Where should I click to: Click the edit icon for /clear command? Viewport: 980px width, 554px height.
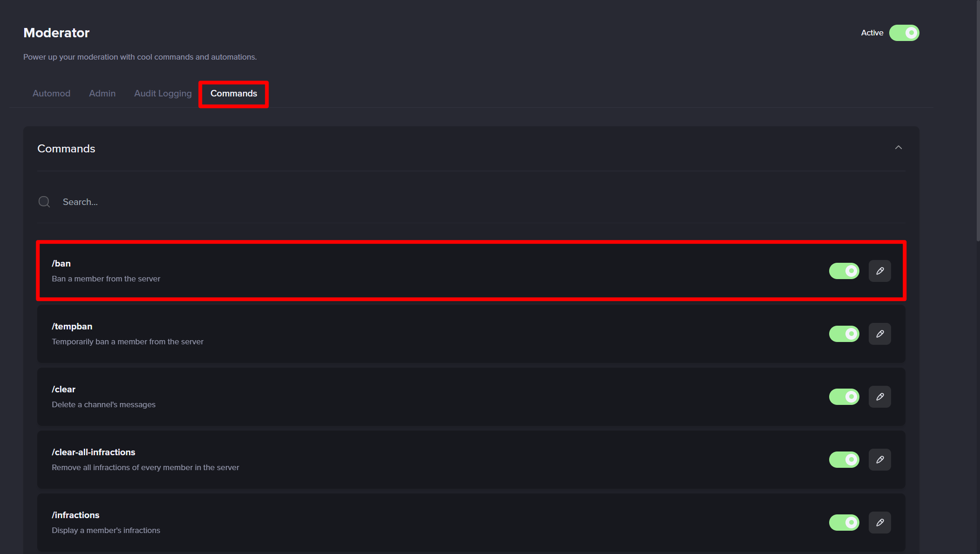[x=880, y=397]
